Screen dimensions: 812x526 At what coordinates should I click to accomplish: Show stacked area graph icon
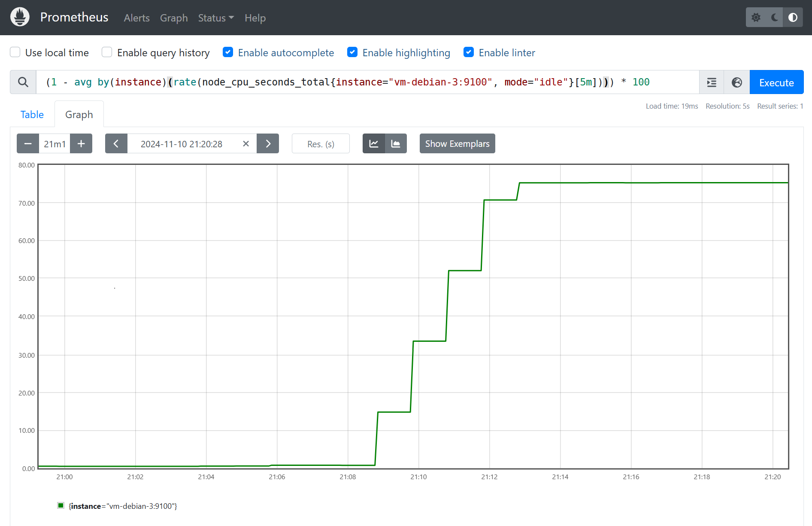[x=396, y=143]
